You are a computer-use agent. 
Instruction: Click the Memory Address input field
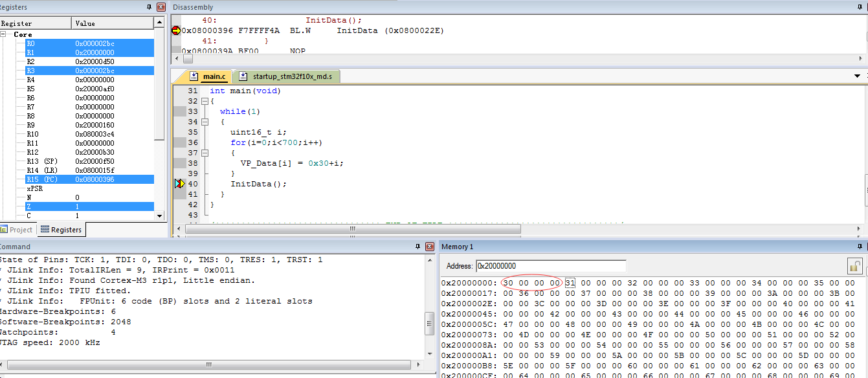click(551, 266)
